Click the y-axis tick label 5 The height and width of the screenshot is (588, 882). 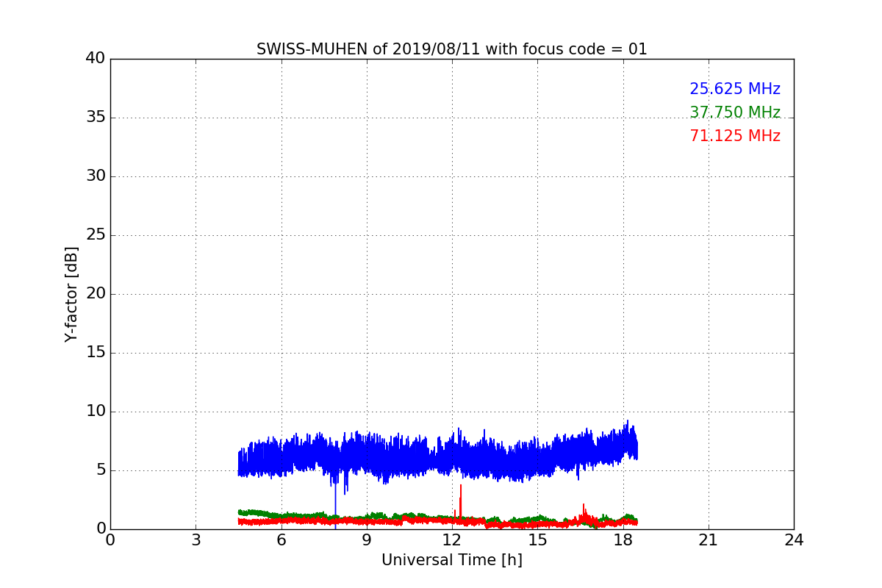click(x=101, y=470)
